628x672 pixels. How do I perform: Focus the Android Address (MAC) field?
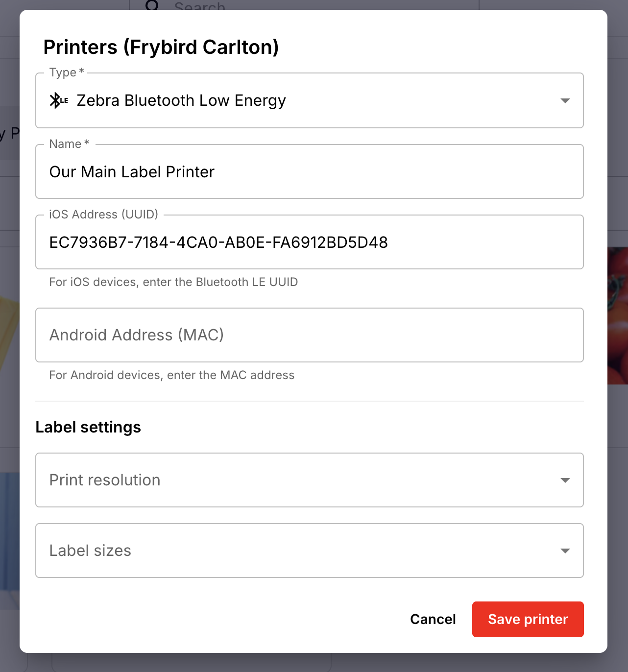(x=310, y=335)
